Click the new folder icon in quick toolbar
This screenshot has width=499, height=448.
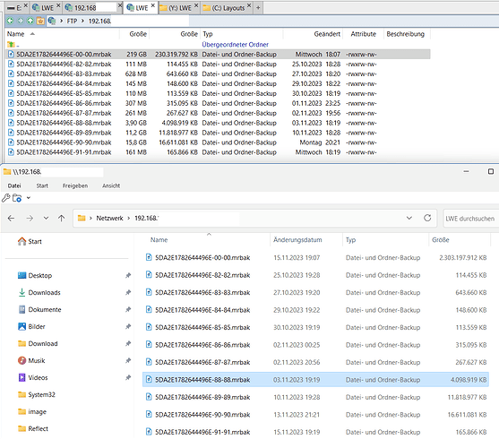[x=17, y=198]
